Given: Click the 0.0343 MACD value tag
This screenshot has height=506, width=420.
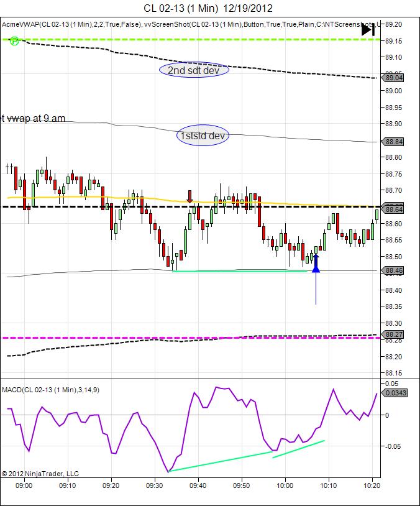Looking at the screenshot, I should pos(394,393).
